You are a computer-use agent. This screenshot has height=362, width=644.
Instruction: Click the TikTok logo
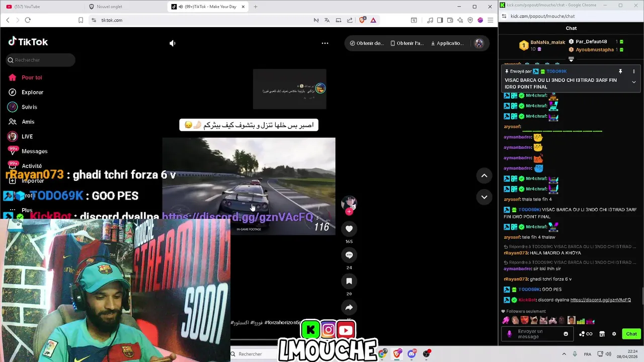[28, 42]
